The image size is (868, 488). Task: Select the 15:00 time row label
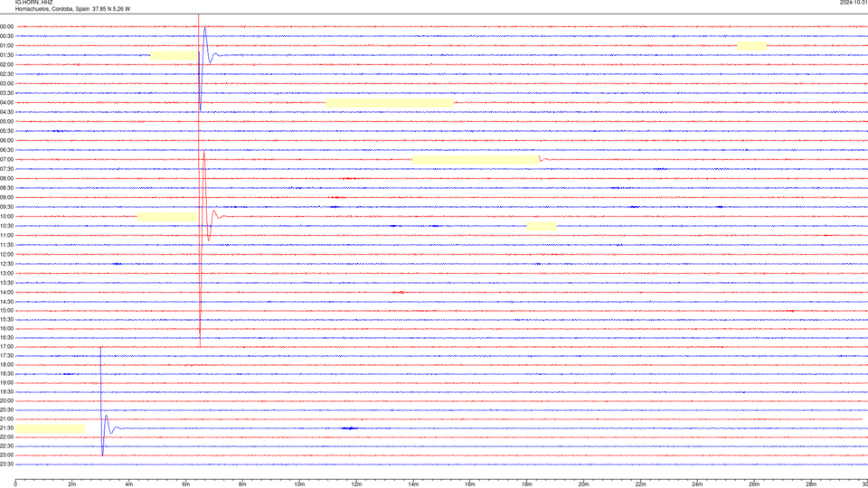[x=6, y=310]
